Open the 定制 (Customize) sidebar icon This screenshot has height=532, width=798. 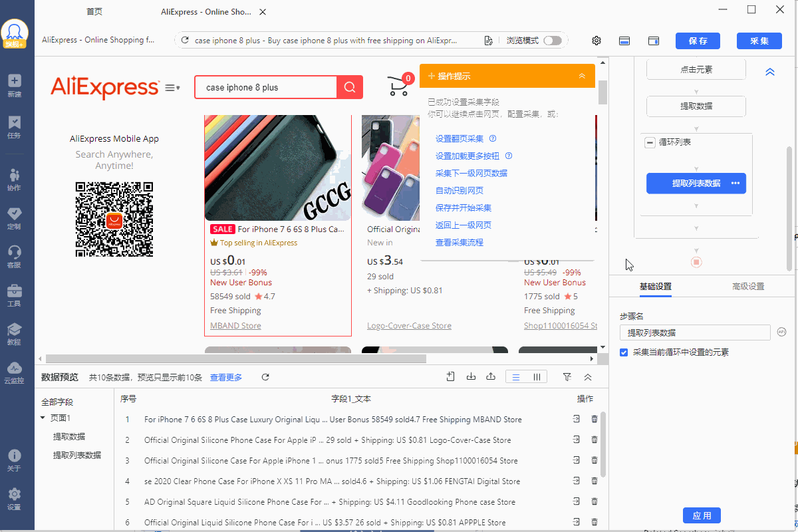(15, 218)
